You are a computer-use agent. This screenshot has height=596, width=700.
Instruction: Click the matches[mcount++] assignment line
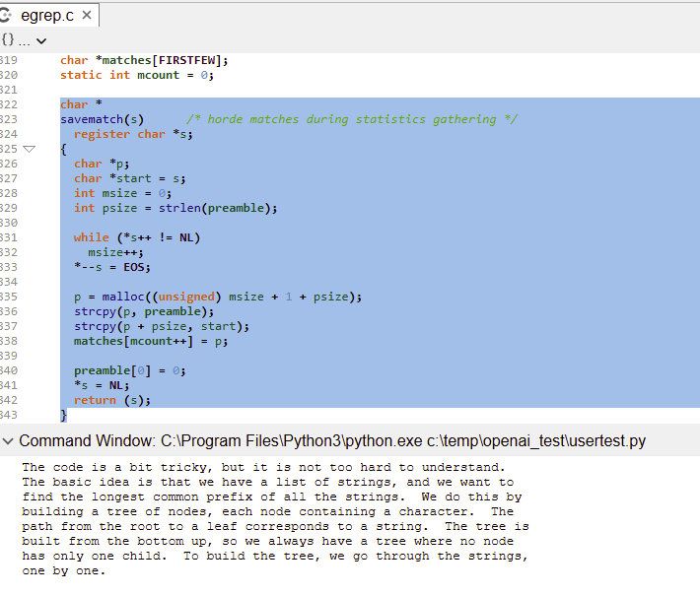click(150, 341)
